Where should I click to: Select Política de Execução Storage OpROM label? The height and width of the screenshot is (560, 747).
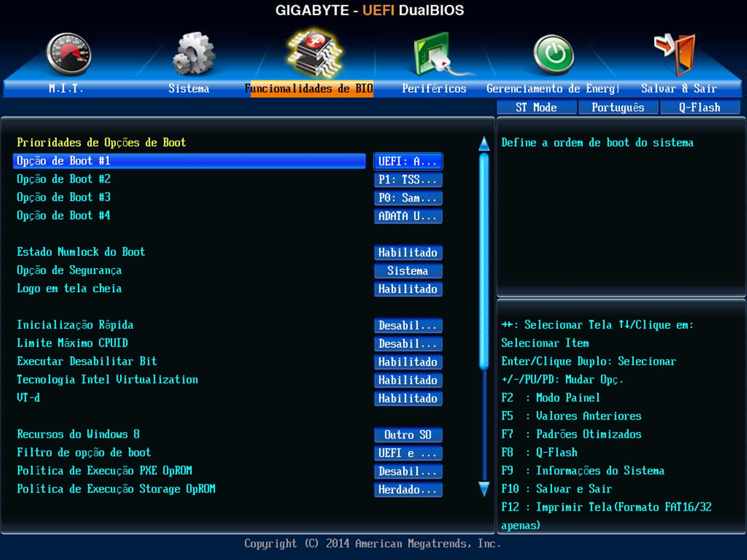116,489
